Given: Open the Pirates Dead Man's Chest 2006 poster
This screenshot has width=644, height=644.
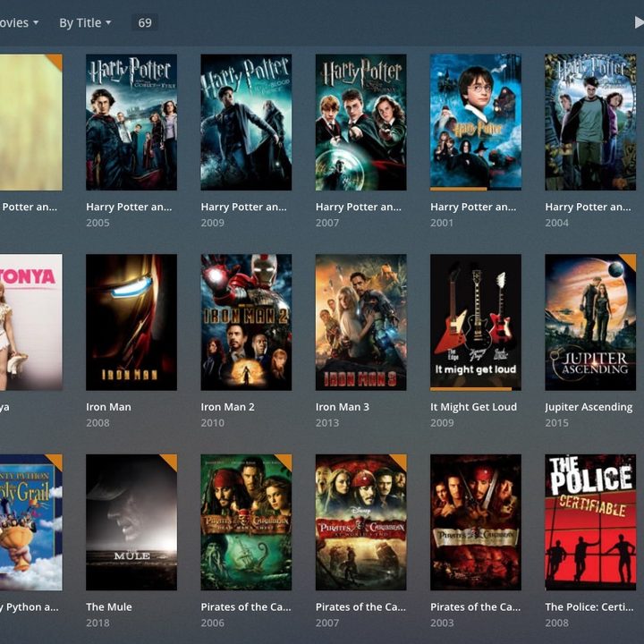Looking at the screenshot, I should 246,522.
